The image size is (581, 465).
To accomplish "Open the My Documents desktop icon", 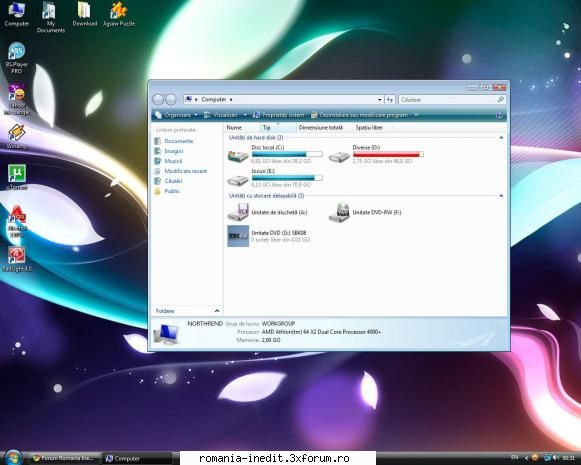I will pos(50,17).
